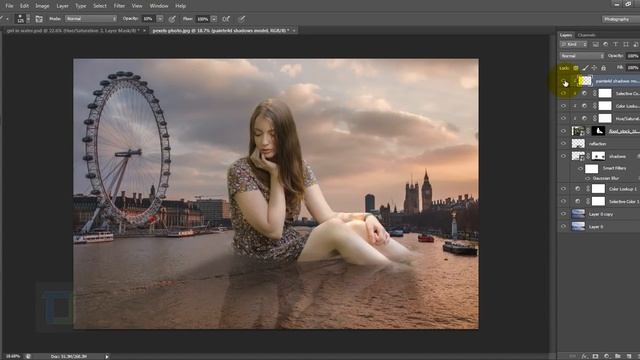Select the model layer's black mask thumbnail

(x=598, y=131)
